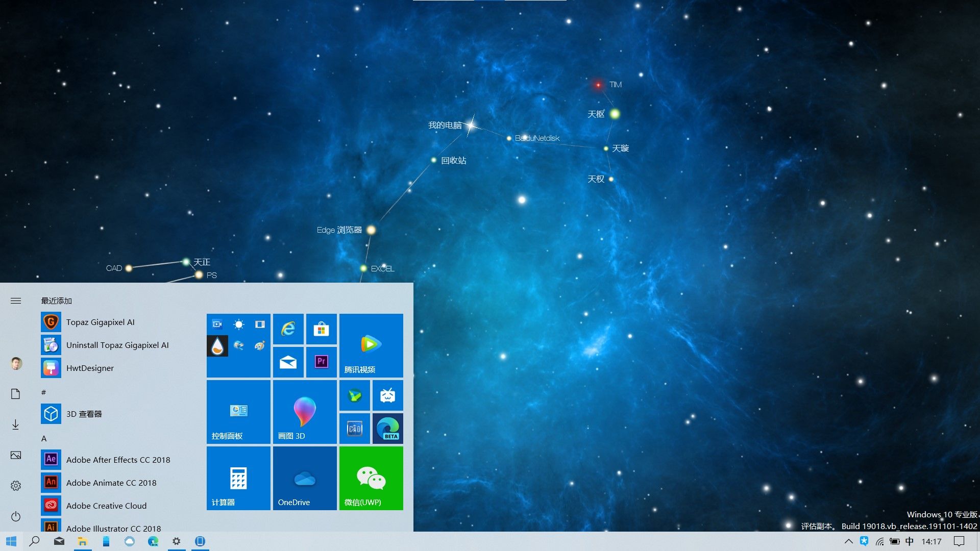Open Wi-Fi network flyout in tray
980x551 pixels.
click(879, 541)
